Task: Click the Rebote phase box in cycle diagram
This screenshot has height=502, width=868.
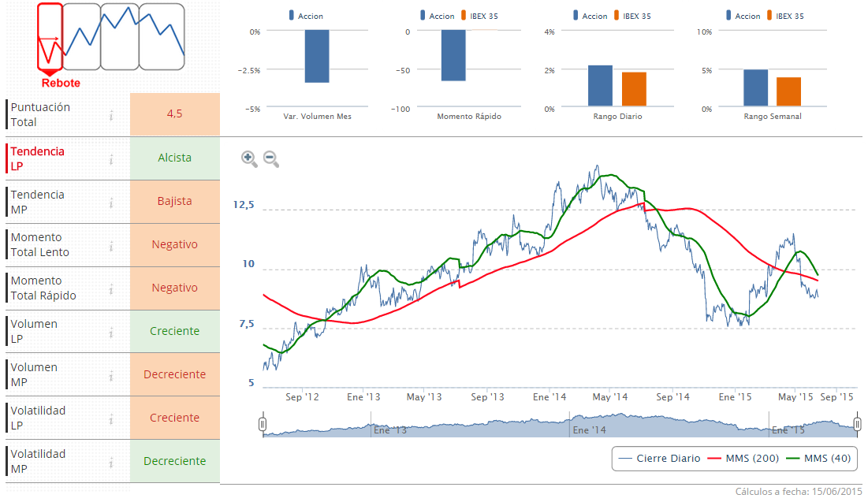Action: click(50, 37)
